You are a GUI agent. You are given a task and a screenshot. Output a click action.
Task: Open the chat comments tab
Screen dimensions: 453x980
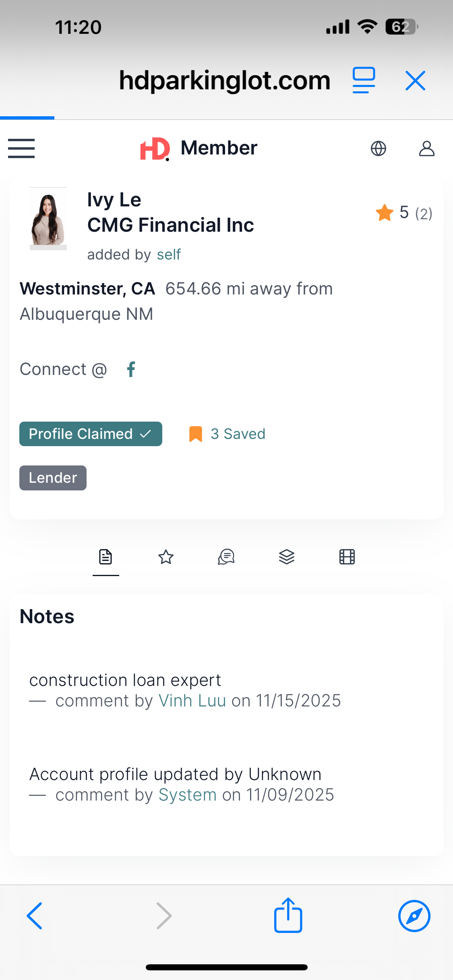[226, 557]
